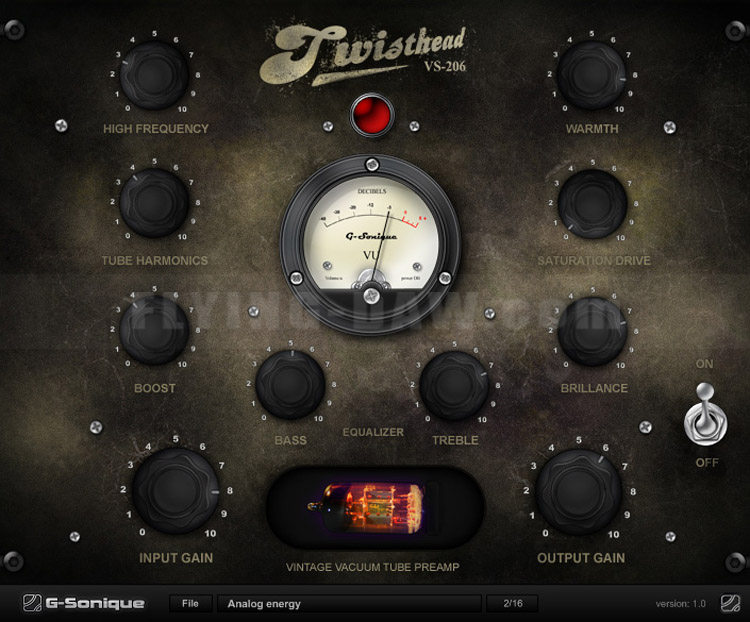
Task: Click the Input Gain knob
Action: 176,491
